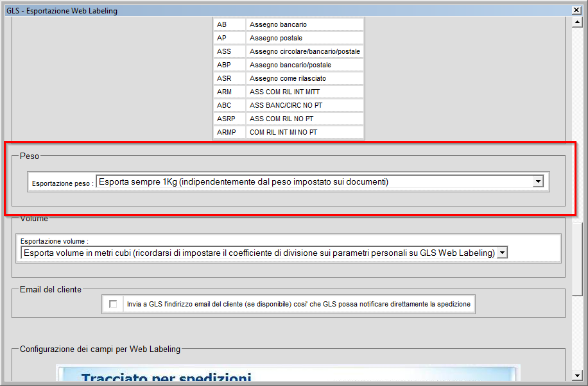Select the 'Assegno bancario/postale' cell

tap(304, 65)
